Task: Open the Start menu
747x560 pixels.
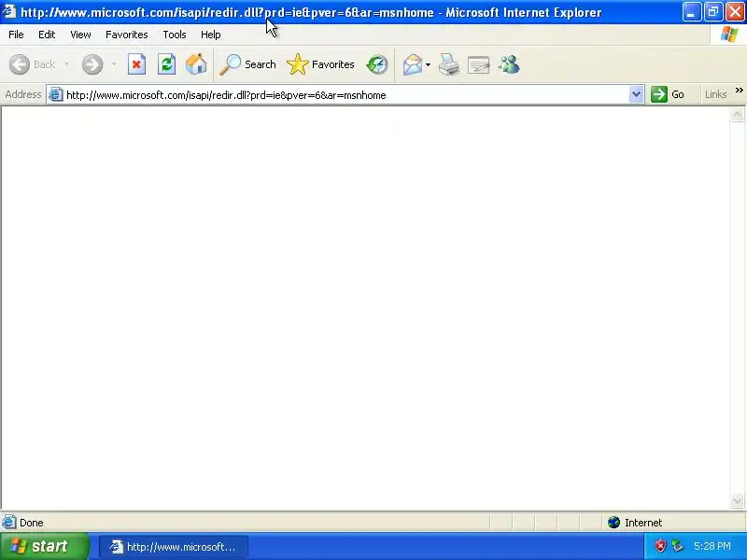Action: tap(44, 546)
